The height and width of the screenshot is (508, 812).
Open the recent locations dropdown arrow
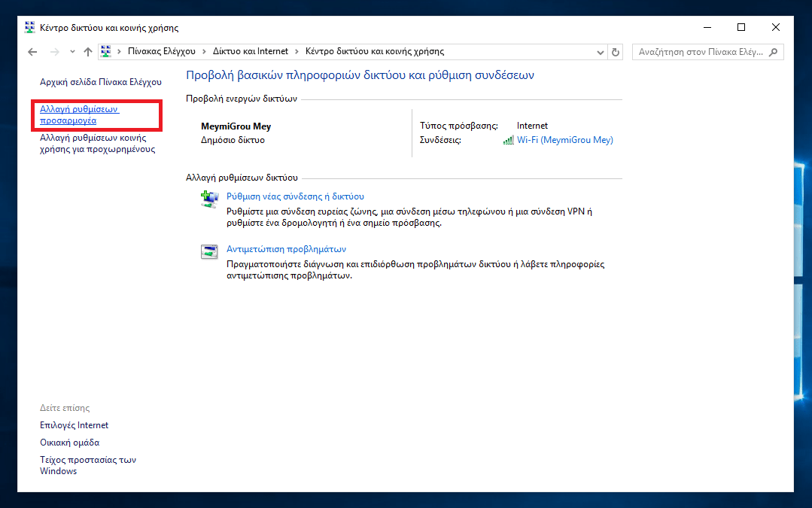(x=72, y=52)
